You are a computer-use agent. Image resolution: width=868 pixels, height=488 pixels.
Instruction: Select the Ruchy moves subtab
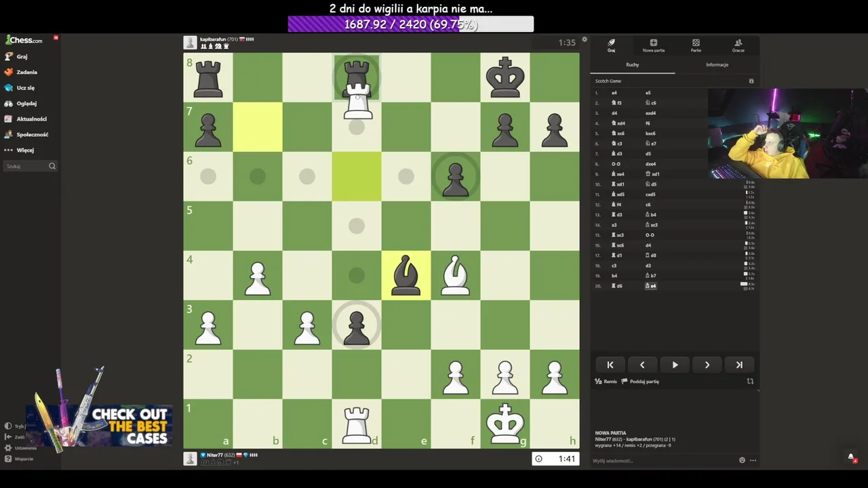[632, 64]
